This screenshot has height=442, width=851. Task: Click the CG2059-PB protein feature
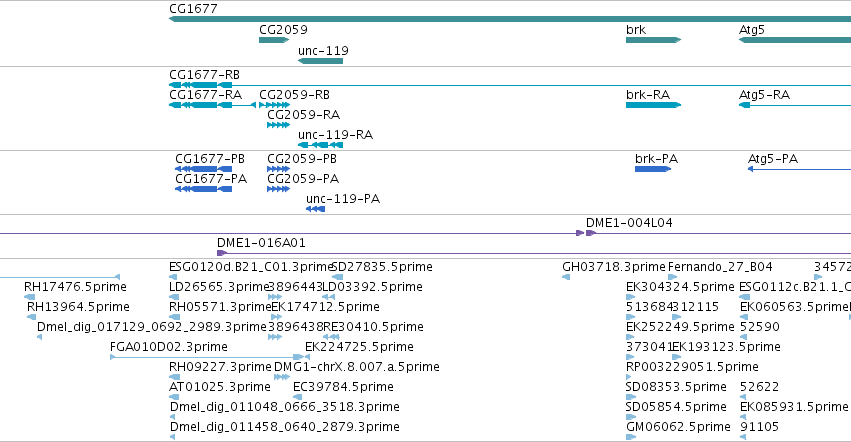[x=278, y=169]
